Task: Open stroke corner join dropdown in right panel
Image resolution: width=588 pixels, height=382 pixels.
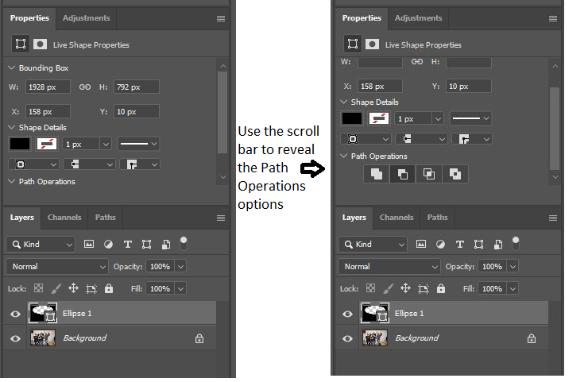Action: pos(472,139)
